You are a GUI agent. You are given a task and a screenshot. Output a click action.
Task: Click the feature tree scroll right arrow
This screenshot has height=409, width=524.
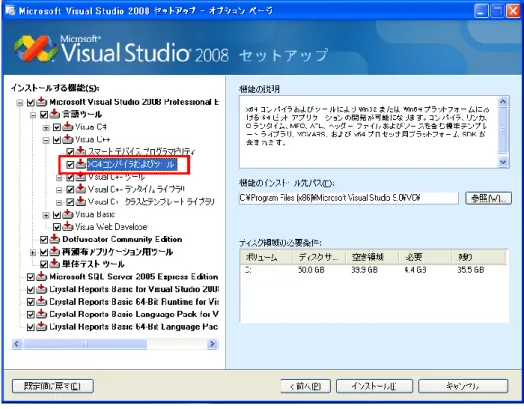click(x=212, y=344)
